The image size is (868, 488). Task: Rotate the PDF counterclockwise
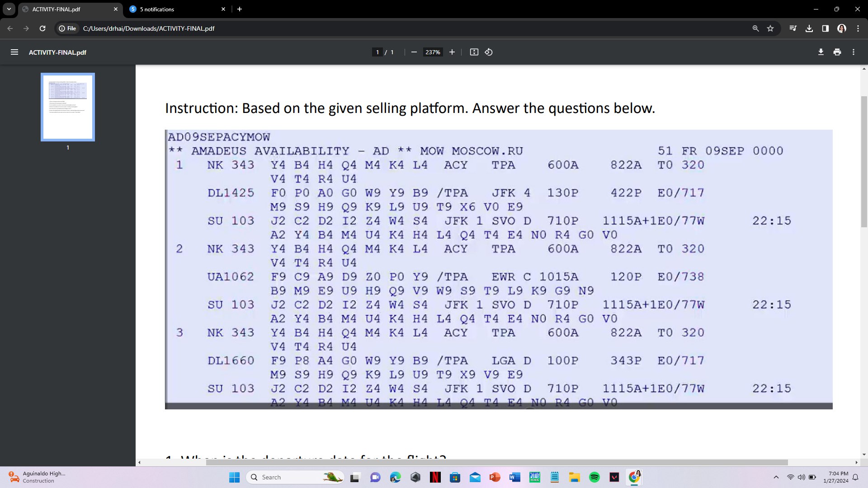click(x=489, y=52)
